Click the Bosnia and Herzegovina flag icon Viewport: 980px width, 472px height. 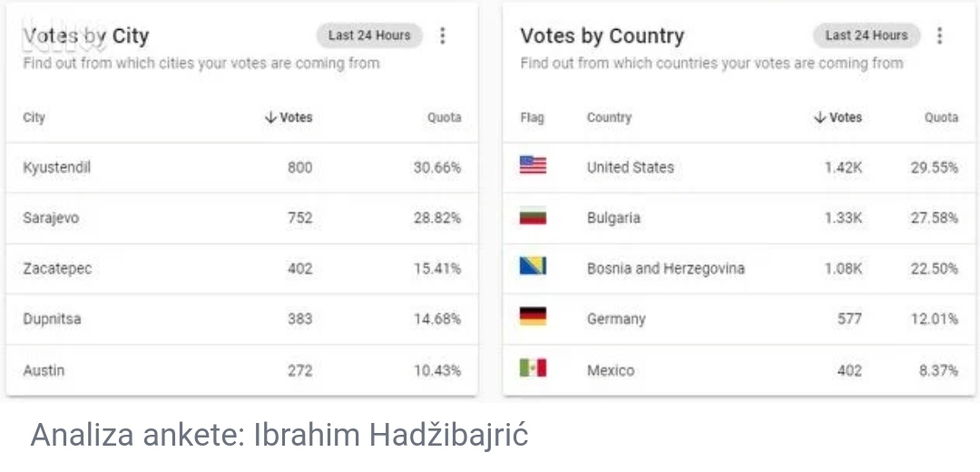click(534, 266)
